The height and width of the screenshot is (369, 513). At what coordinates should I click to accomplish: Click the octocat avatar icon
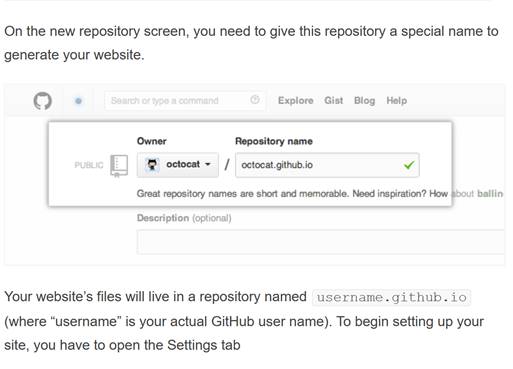click(152, 165)
